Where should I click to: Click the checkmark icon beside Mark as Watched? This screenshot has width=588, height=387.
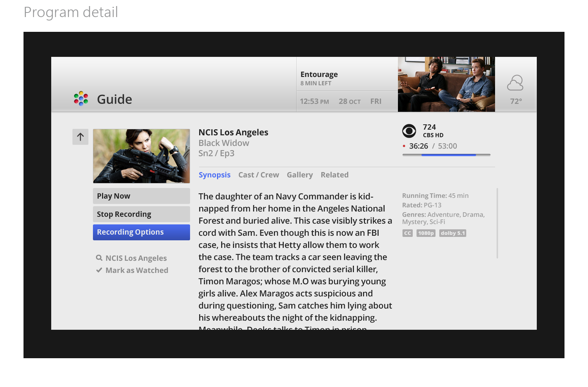pos(99,270)
